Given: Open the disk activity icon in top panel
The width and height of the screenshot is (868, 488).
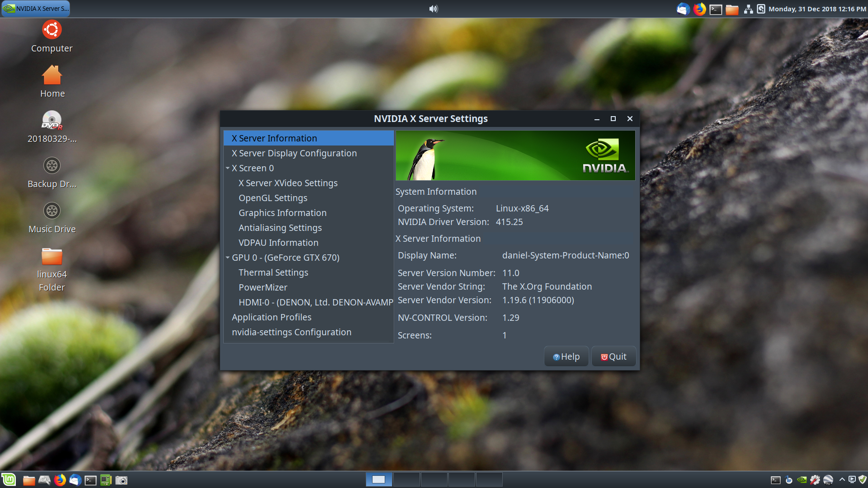Looking at the screenshot, I should (761, 9).
